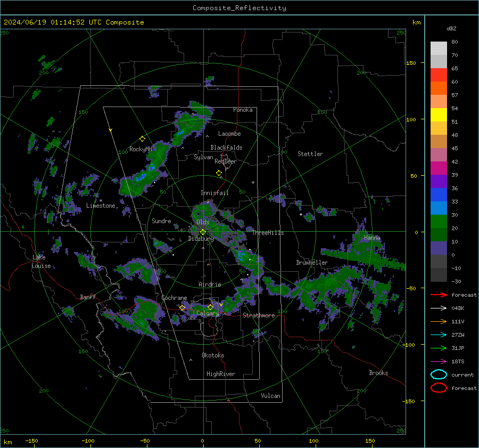
Task: Click the yellow diamond marker beside RockyMH
Action: click(x=142, y=139)
